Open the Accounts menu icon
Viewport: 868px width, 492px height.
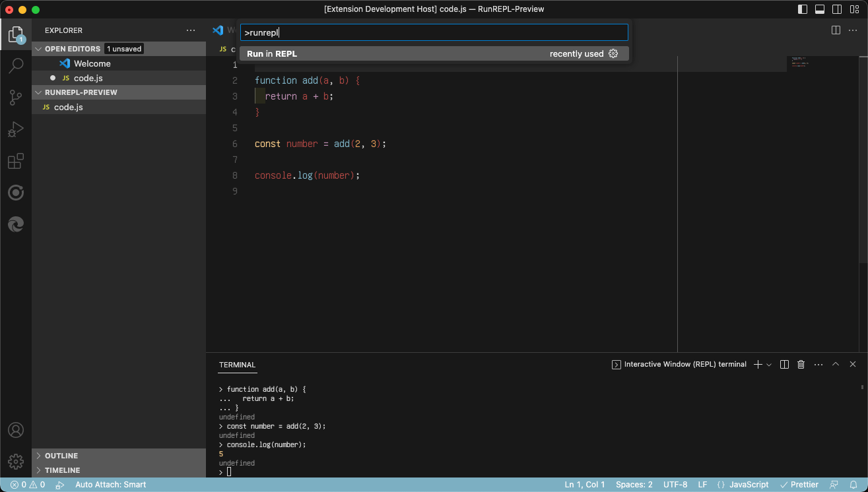16,430
